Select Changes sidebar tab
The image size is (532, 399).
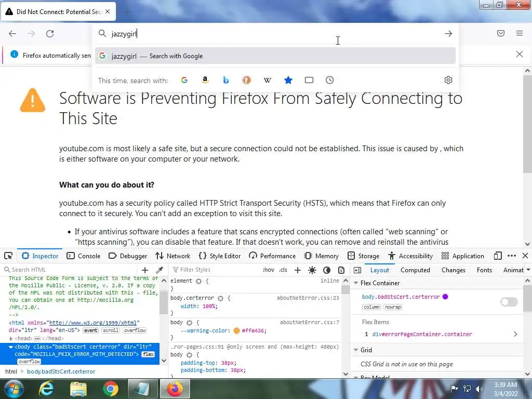453,270
